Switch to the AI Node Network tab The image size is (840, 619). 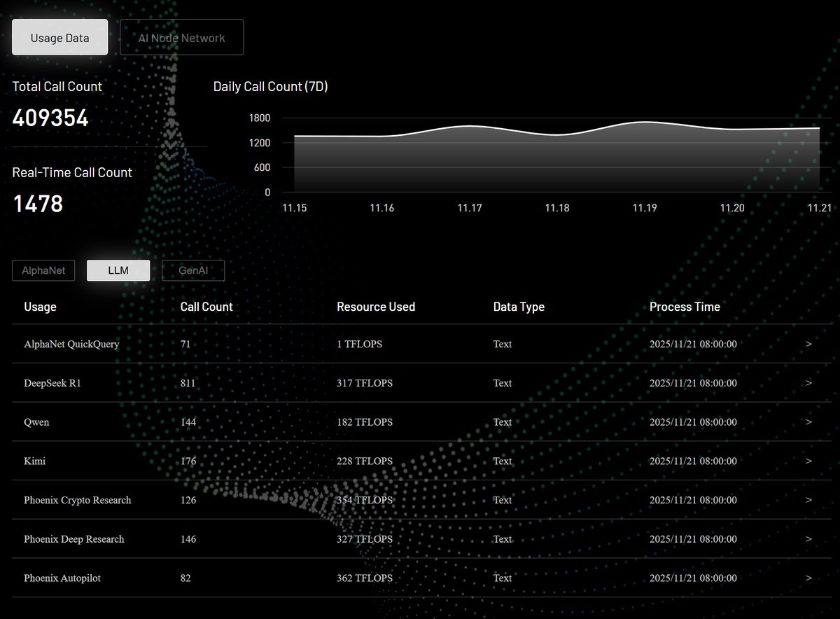coord(181,36)
